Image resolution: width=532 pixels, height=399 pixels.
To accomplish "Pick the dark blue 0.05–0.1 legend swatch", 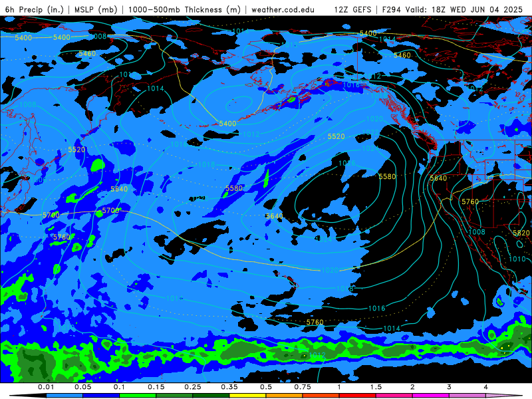I will [x=101, y=396].
